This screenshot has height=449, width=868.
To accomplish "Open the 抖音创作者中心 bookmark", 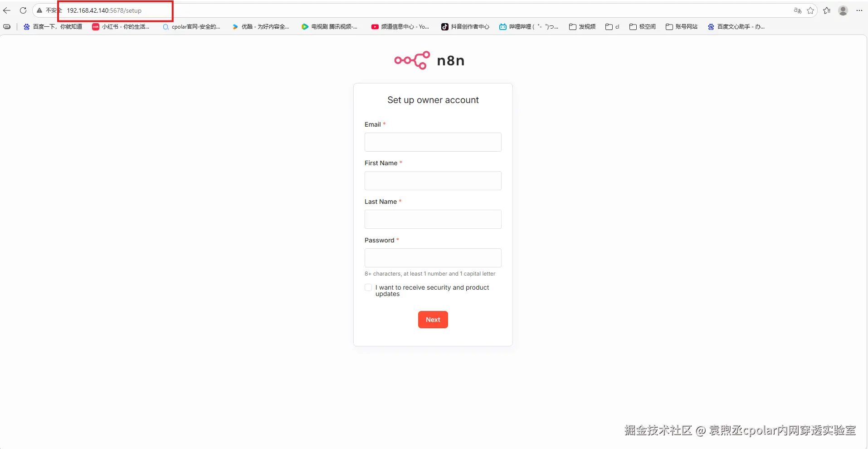I will click(x=465, y=27).
